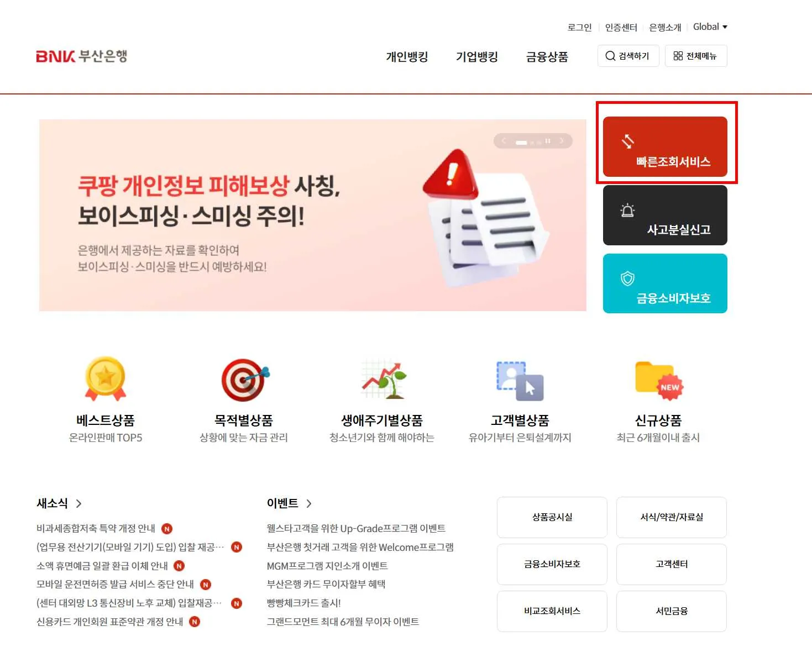Open the 개인뱅킹 menu

click(407, 56)
